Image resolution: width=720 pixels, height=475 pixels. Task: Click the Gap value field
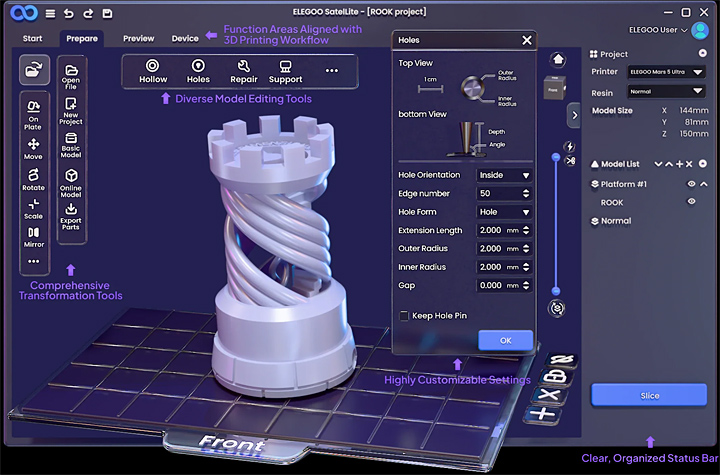500,285
